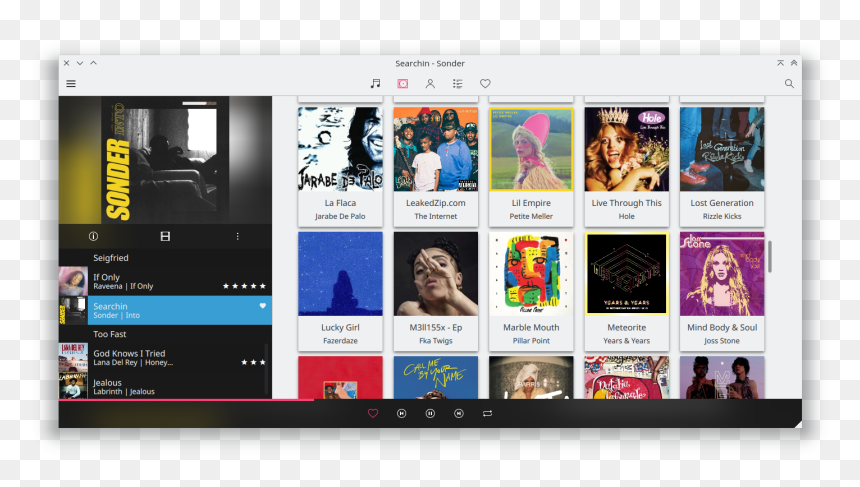Image resolution: width=860 pixels, height=487 pixels.
Task: Open the Mind Body & Soul album cover
Action: pos(722,274)
